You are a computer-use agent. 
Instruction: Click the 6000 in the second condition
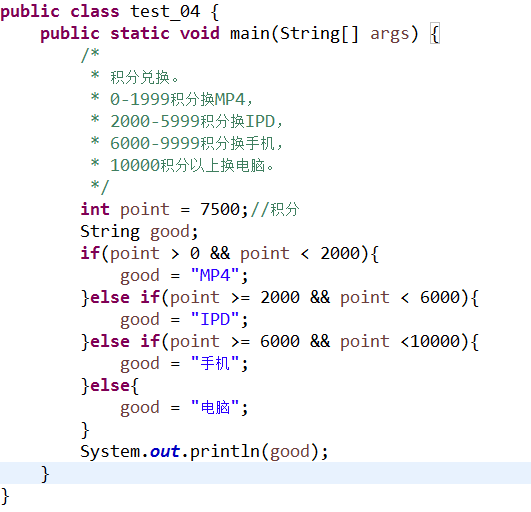[440, 297]
